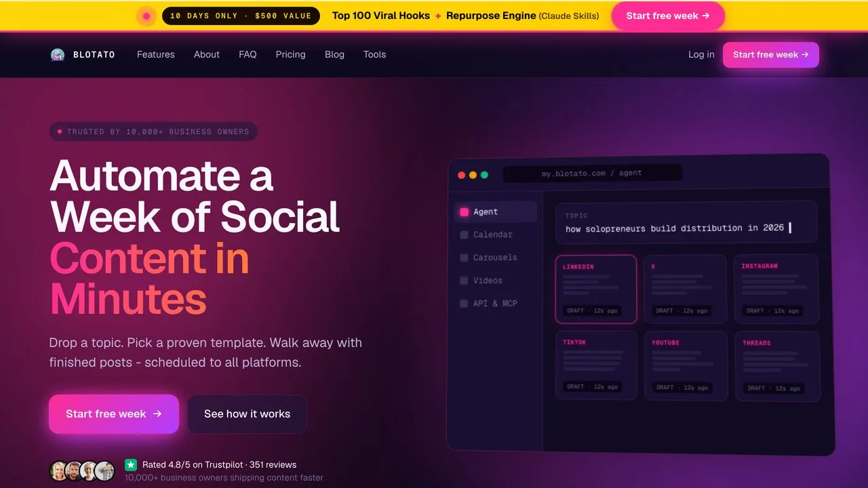Click the DRAFT 12s ago tag on Threads card
The width and height of the screenshot is (868, 488).
tap(774, 388)
